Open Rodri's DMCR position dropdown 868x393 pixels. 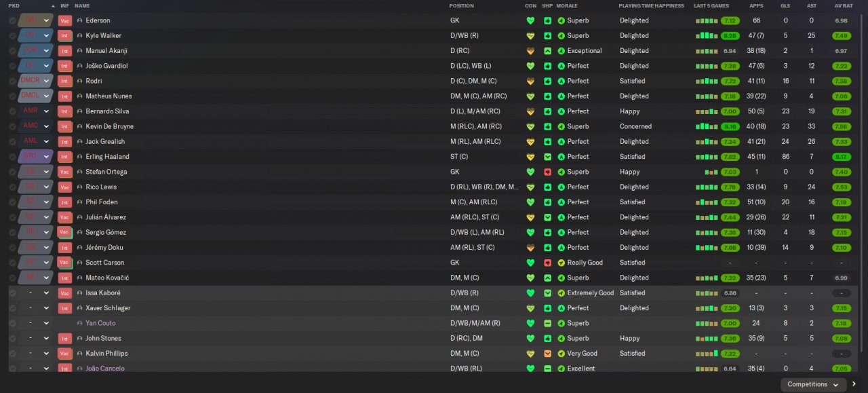point(36,81)
